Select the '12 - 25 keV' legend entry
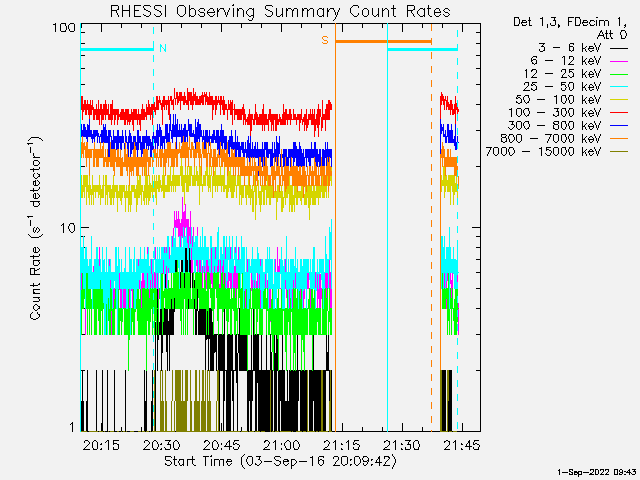The height and width of the screenshot is (480, 640). pyautogui.click(x=563, y=74)
